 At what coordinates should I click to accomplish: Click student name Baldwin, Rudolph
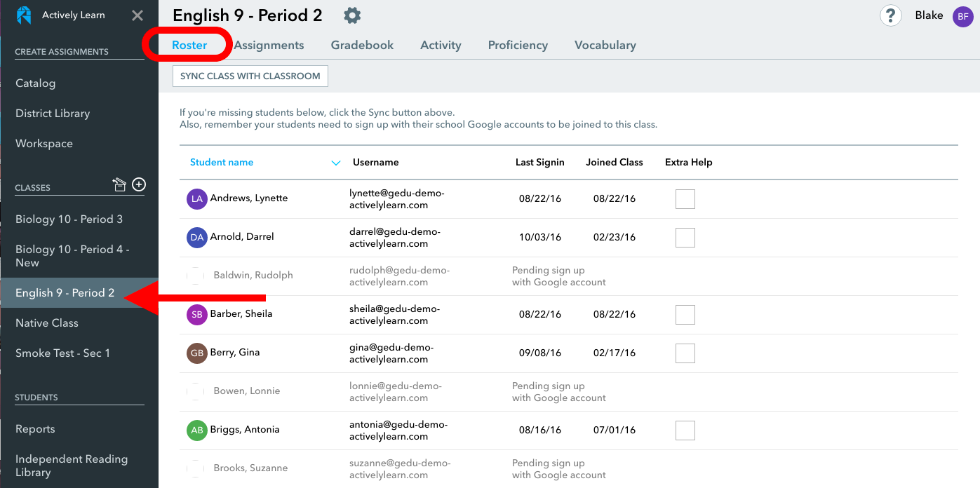[253, 275]
